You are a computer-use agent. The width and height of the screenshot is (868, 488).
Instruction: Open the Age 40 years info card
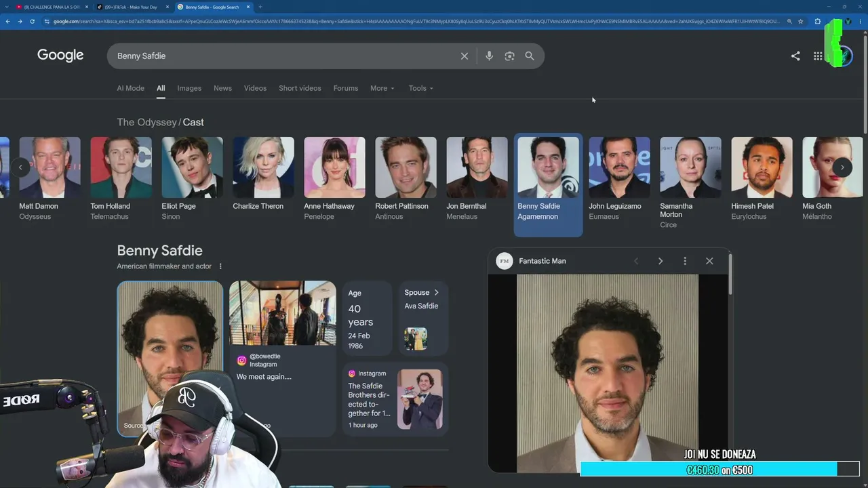point(367,319)
